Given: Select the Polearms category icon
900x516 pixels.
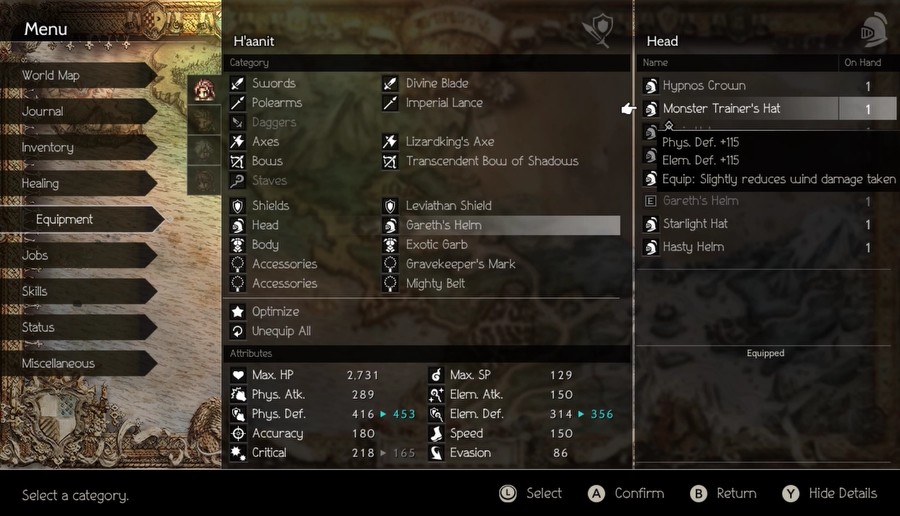Looking at the screenshot, I should pos(238,103).
